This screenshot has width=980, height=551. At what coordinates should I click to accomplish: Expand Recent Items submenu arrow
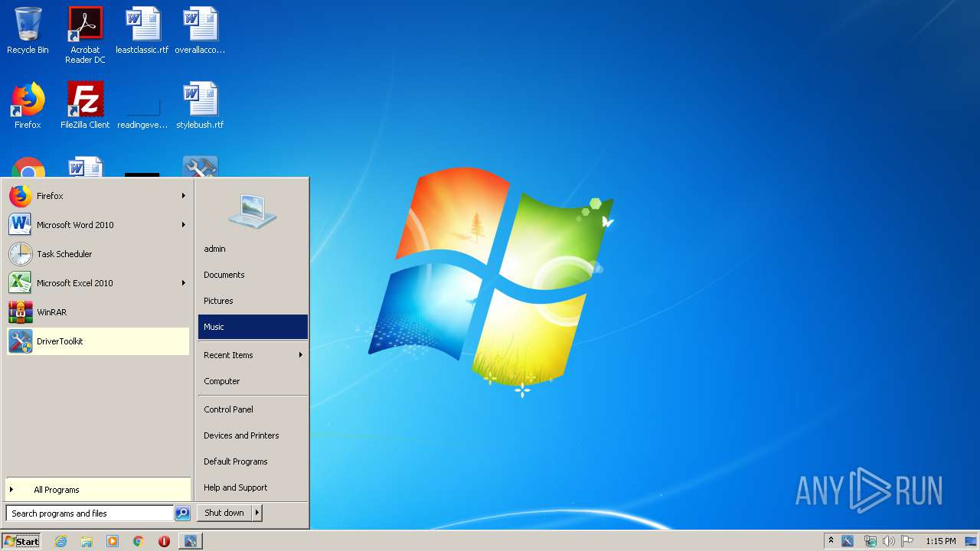pos(300,355)
